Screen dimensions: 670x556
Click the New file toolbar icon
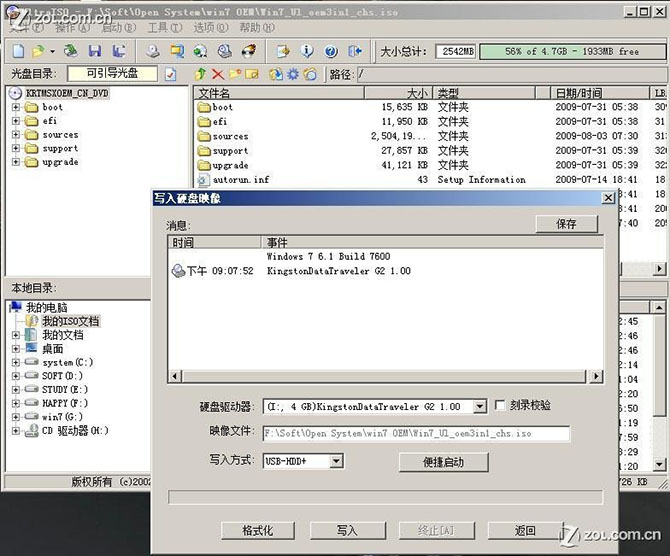click(x=18, y=51)
